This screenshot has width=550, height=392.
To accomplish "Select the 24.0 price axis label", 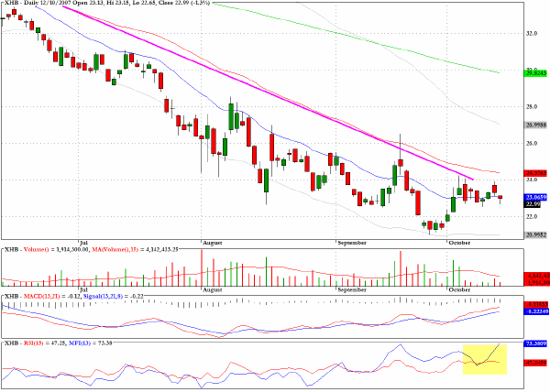I will [532, 180].
